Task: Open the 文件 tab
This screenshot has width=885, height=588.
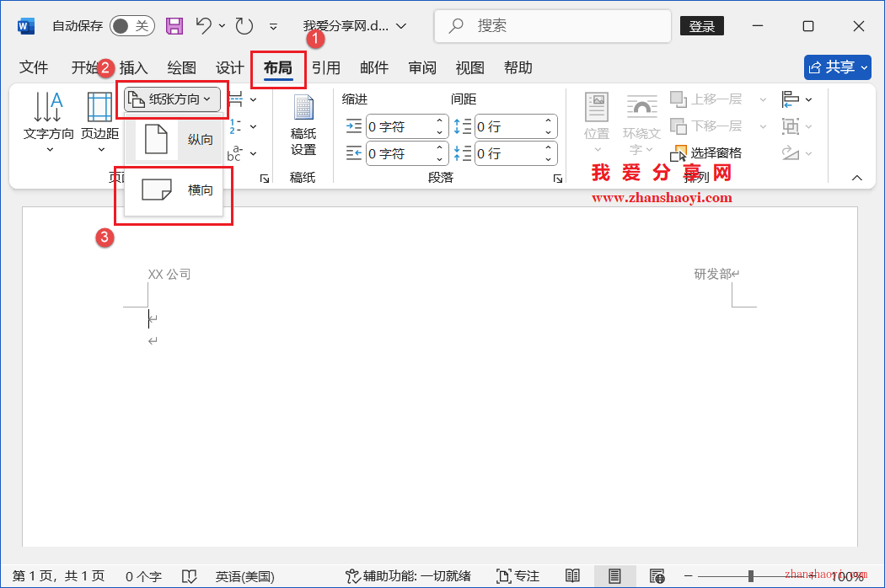Action: [x=34, y=67]
